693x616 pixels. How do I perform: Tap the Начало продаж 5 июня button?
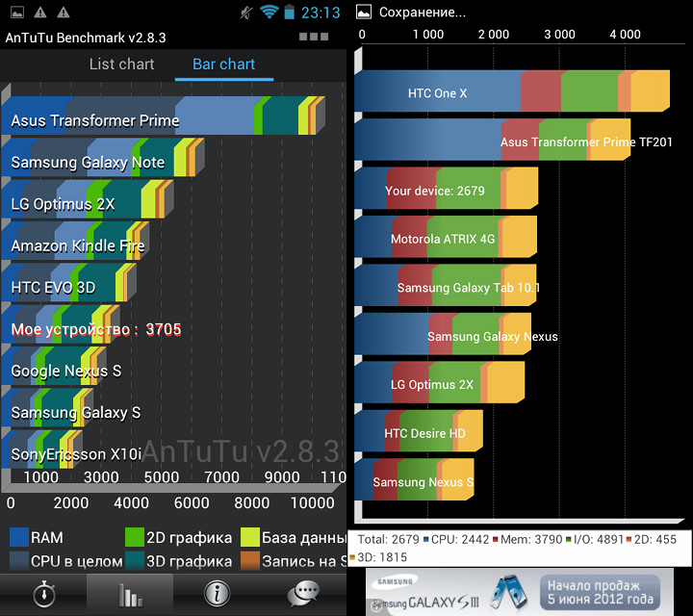pyautogui.click(x=600, y=593)
